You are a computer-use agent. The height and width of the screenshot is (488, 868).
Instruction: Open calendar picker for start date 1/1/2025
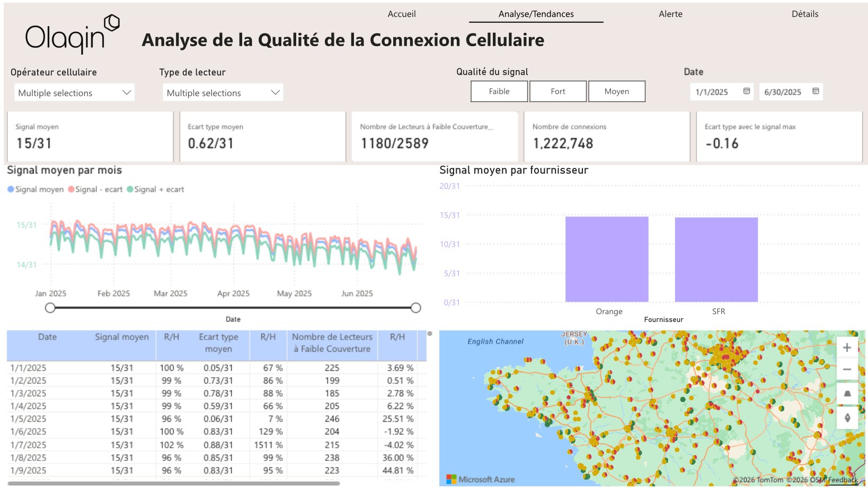(x=746, y=91)
